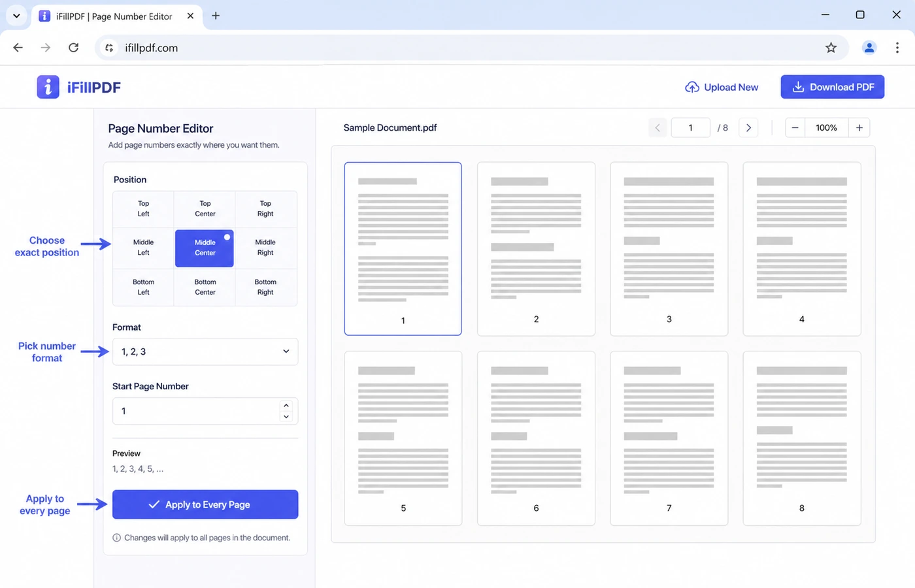This screenshot has width=915, height=588.
Task: Decrease Start Page Number with down arrow
Action: coord(286,417)
